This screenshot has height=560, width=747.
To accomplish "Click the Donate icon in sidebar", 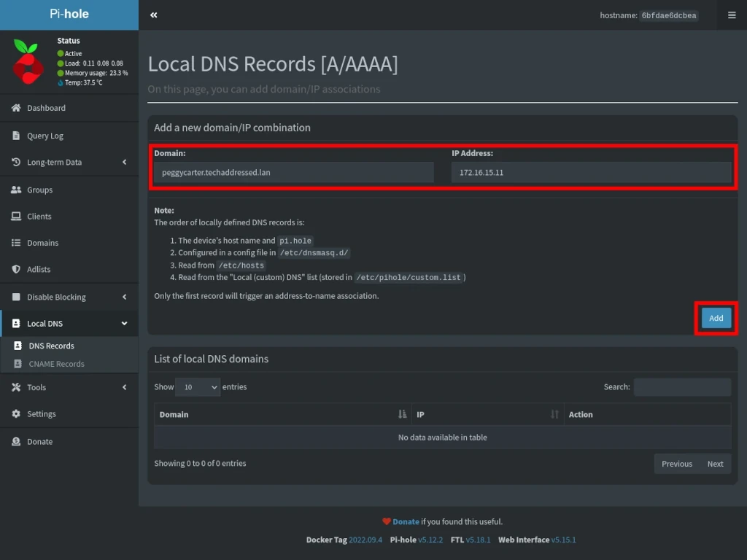I will [16, 441].
